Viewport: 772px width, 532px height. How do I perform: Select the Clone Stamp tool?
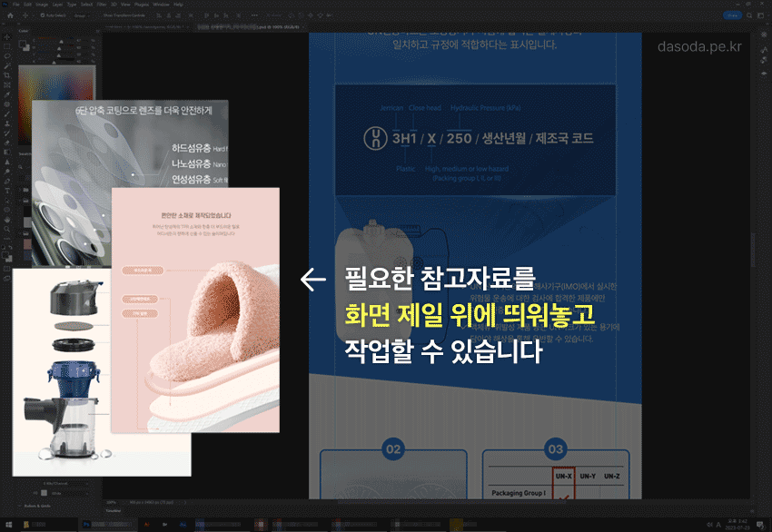pos(7,123)
